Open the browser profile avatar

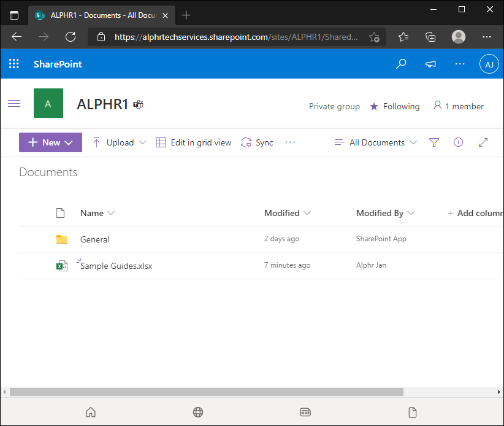[459, 37]
